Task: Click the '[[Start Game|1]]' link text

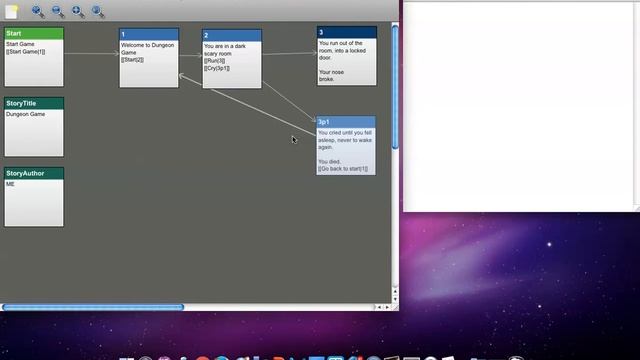Action: pos(25,51)
